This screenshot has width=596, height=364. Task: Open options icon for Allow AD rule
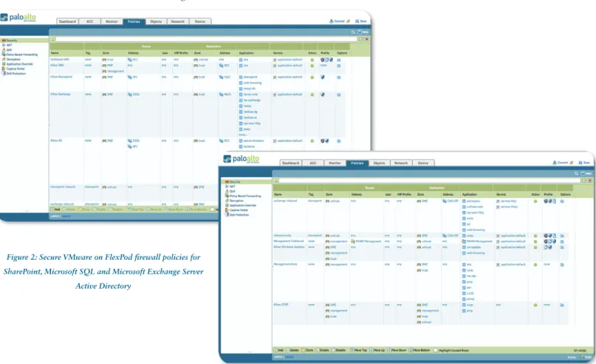339,141
